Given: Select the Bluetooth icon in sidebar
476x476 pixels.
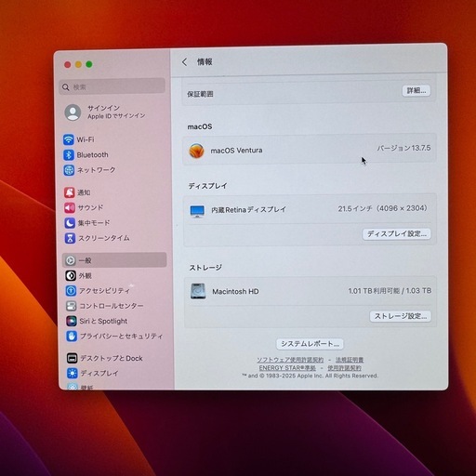Looking at the screenshot, I should tap(69, 154).
